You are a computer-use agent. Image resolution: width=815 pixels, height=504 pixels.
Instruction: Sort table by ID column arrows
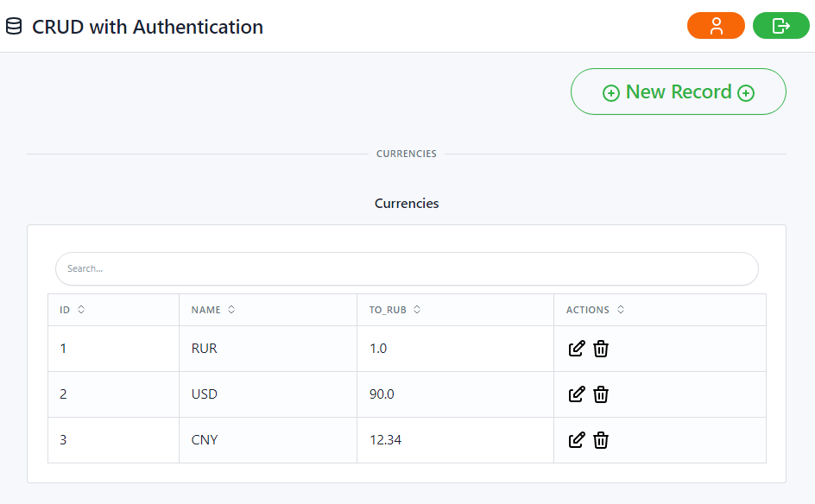point(81,310)
